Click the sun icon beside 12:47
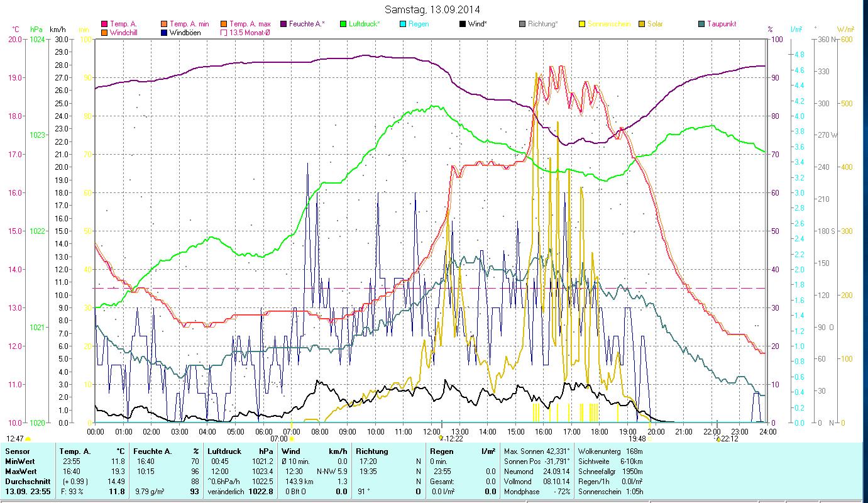The image size is (868, 503). 28,439
